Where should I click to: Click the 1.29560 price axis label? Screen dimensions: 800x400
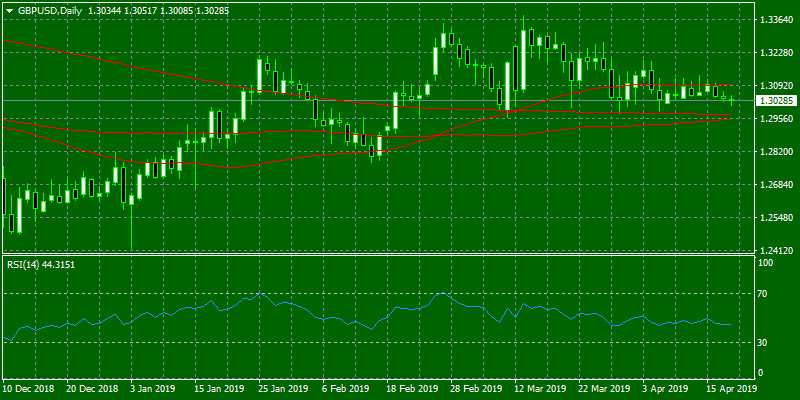point(776,119)
